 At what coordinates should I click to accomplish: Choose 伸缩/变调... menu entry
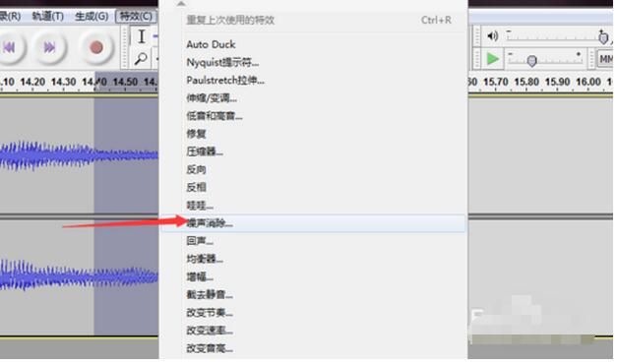(212, 98)
